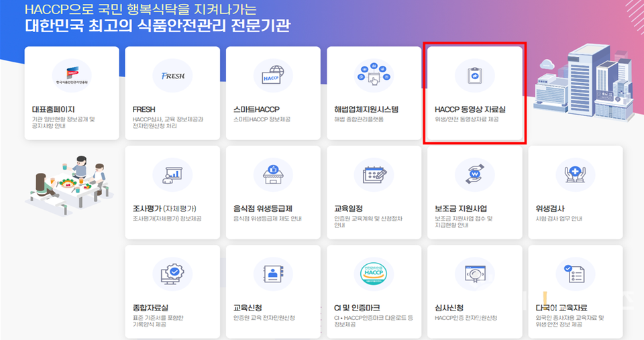Click description '인증원 교육 전자민원신청'
This screenshot has height=340, width=644.
(x=264, y=318)
